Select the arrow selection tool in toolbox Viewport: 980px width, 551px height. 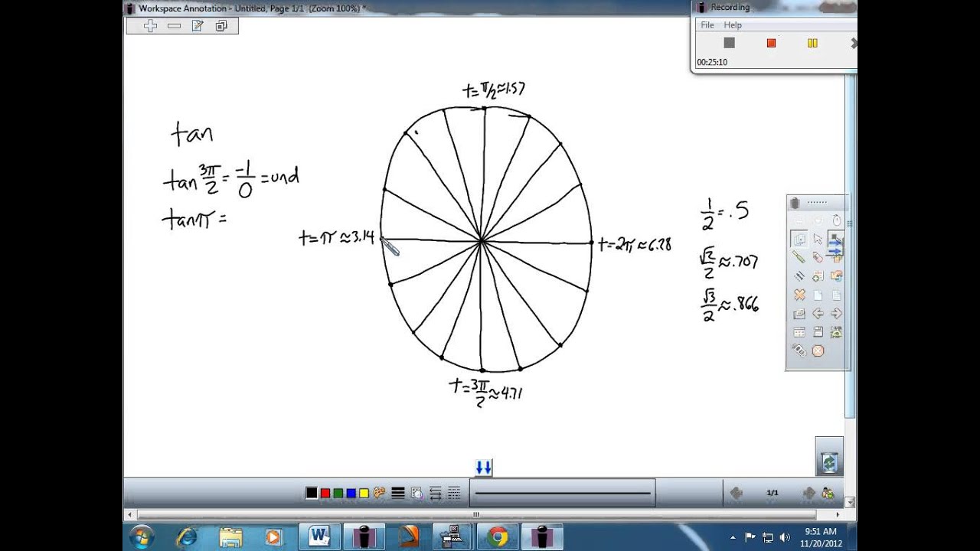click(818, 239)
